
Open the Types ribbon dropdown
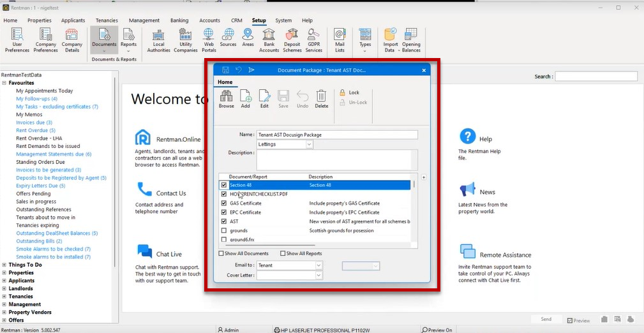point(364,50)
